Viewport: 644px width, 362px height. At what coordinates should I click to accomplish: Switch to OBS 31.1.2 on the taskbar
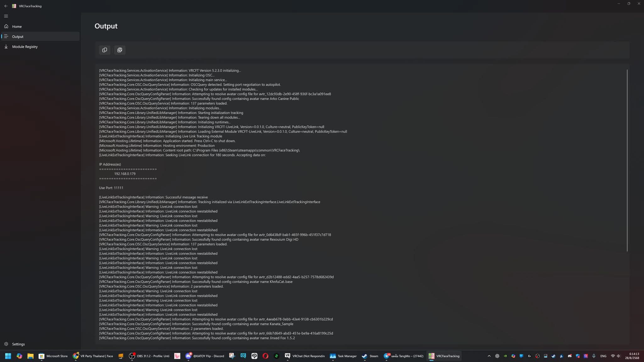click(149, 356)
